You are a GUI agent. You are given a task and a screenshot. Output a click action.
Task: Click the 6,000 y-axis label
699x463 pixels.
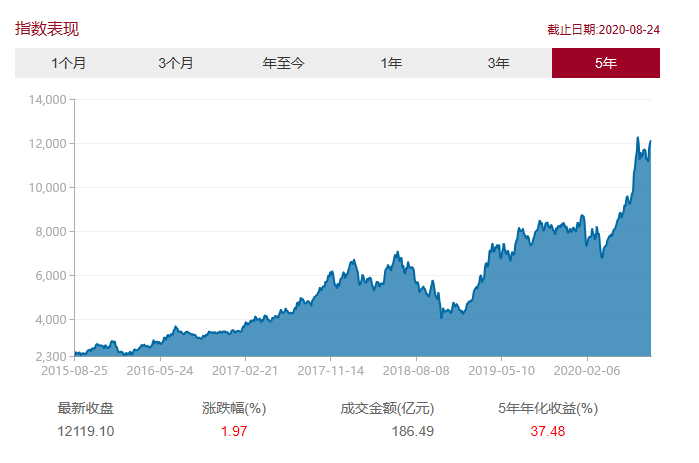pos(51,275)
